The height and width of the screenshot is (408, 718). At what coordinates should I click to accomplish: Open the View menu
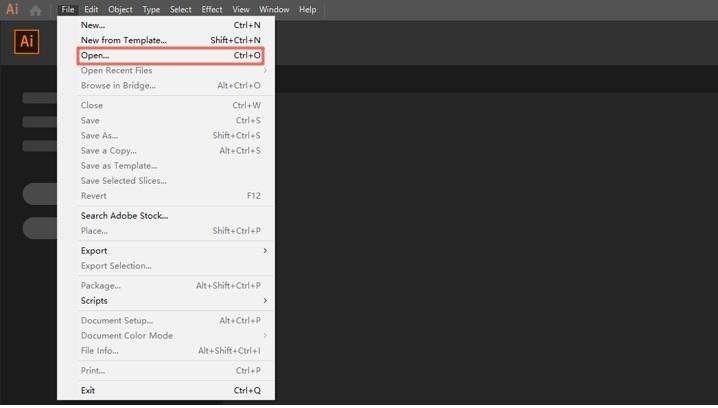(x=241, y=9)
